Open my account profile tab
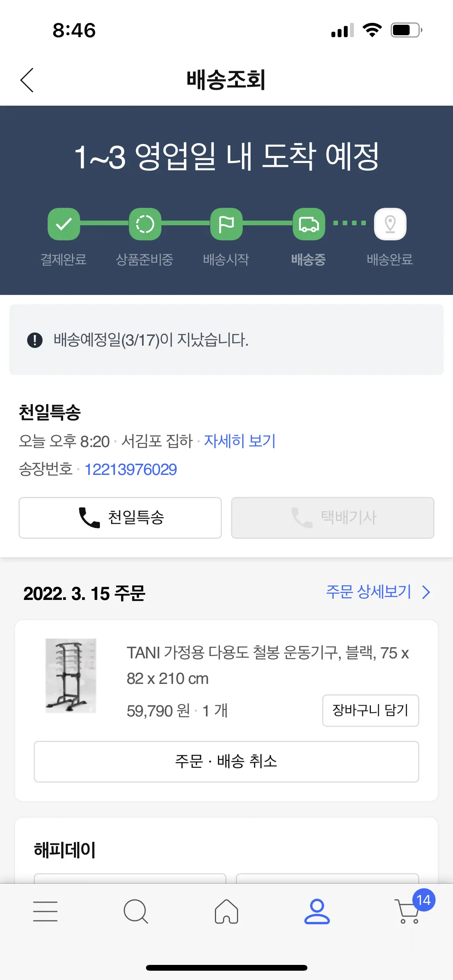 click(x=317, y=911)
